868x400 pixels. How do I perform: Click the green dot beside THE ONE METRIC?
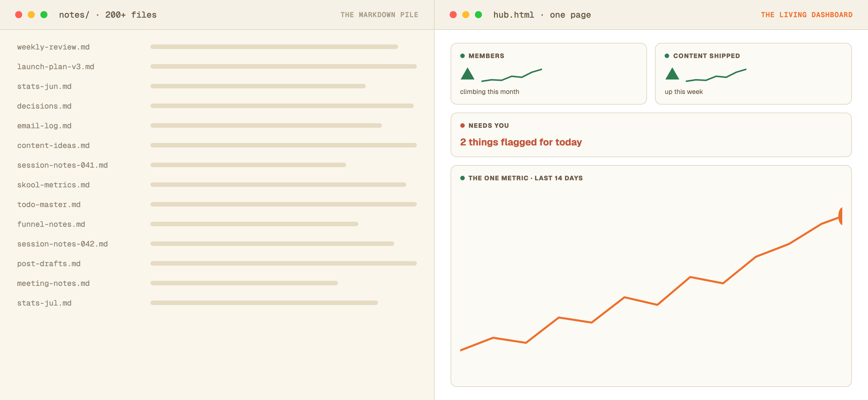(463, 178)
